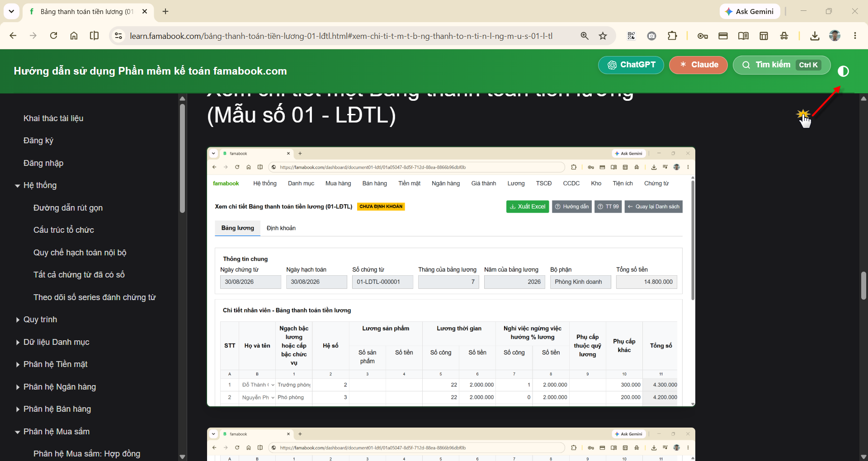
Task: Open Khai thác tài liệu sidebar link
Action: pyautogui.click(x=53, y=118)
